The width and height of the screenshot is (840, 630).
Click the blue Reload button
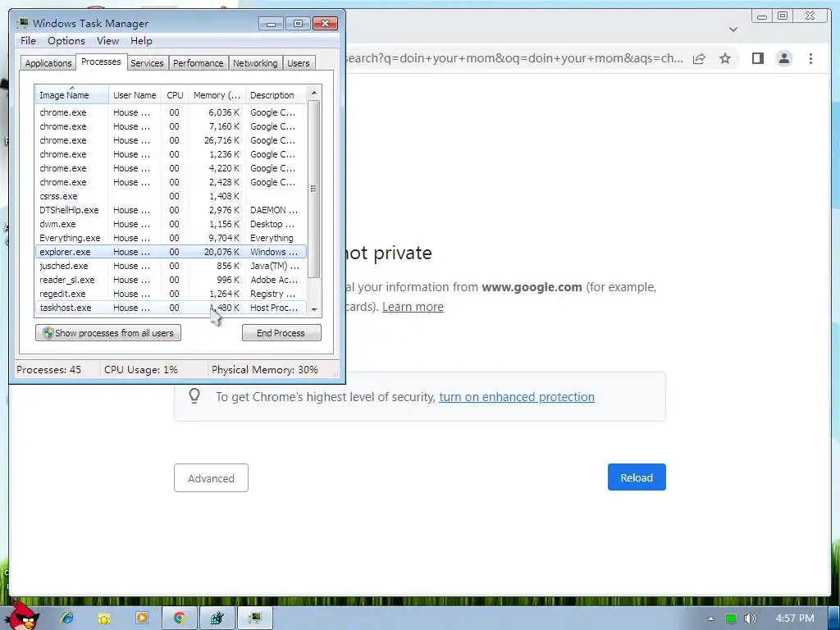point(637,477)
